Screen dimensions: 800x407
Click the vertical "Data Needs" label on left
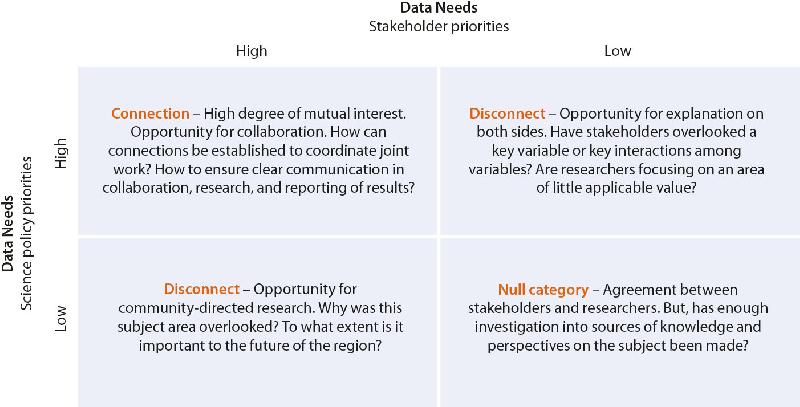click(x=9, y=235)
